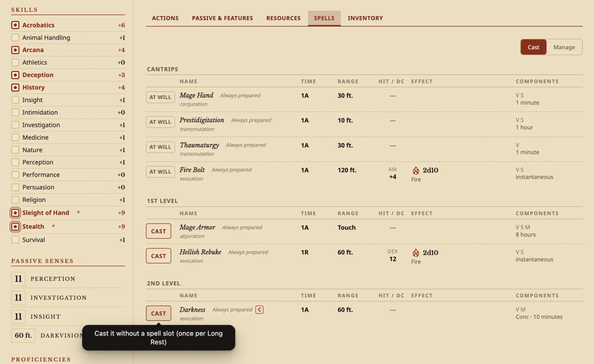Click Fire Bolt 2d10 damage value
The width and height of the screenshot is (594, 364).
431,170
